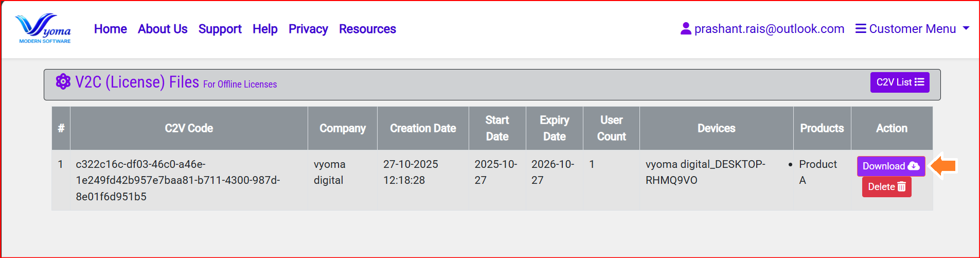
Task: Select start date 2025-10-27 cell
Action: (x=497, y=180)
